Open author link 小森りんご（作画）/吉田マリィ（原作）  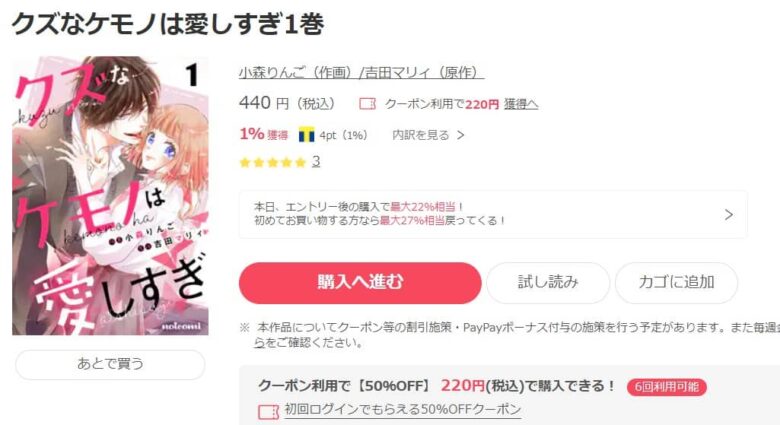361,72
